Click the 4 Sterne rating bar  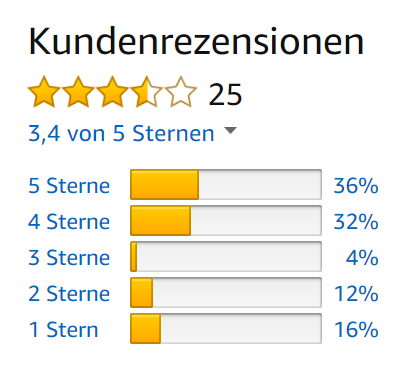(226, 221)
